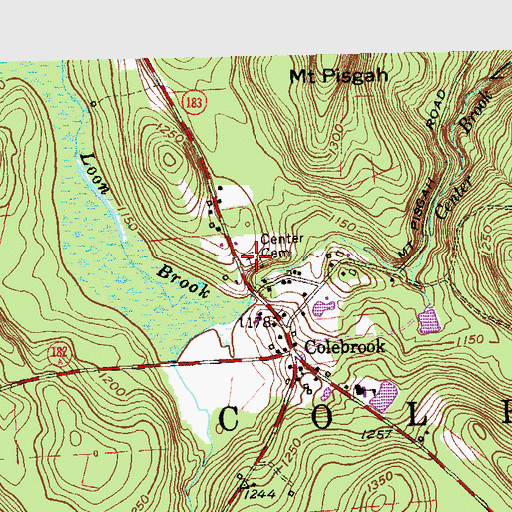Click the triangle benchmark symbol near 1244
Image resolution: width=512 pixels, height=512 pixels.
point(245,483)
